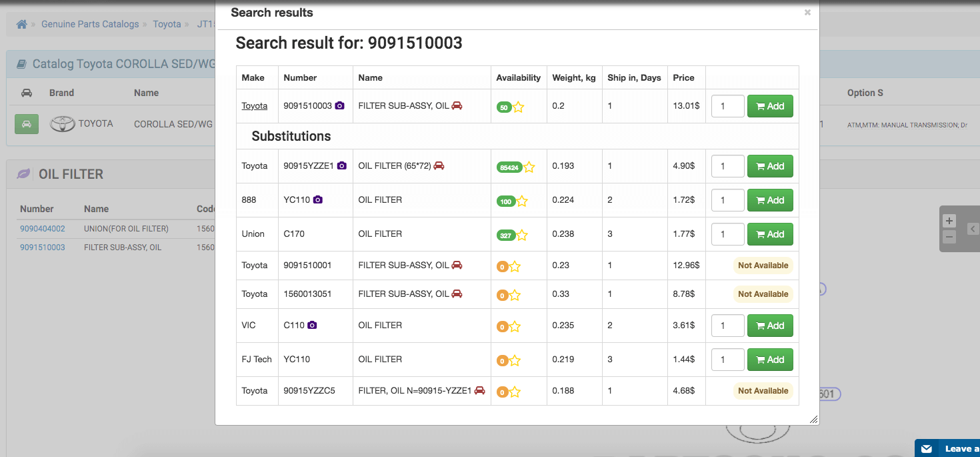Collapse the side panel arrow

[973, 229]
